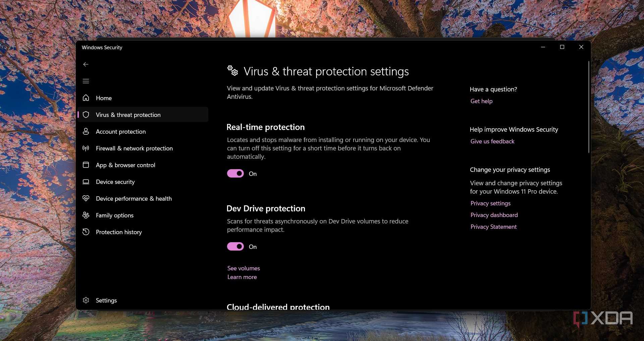The width and height of the screenshot is (644, 341).
Task: Click Learn more under Dev Drive protection
Action: pyautogui.click(x=242, y=277)
